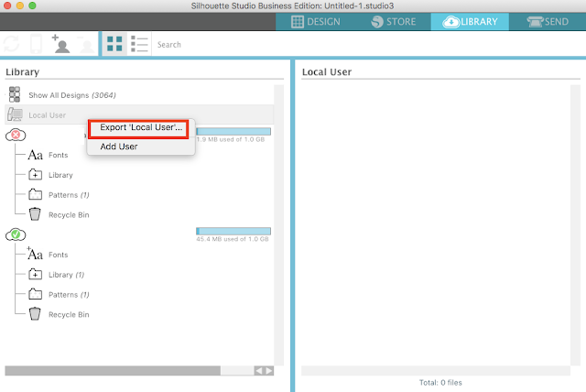The image size is (586, 392).
Task: Open Recycle Bin under red cloud account
Action: tap(69, 215)
